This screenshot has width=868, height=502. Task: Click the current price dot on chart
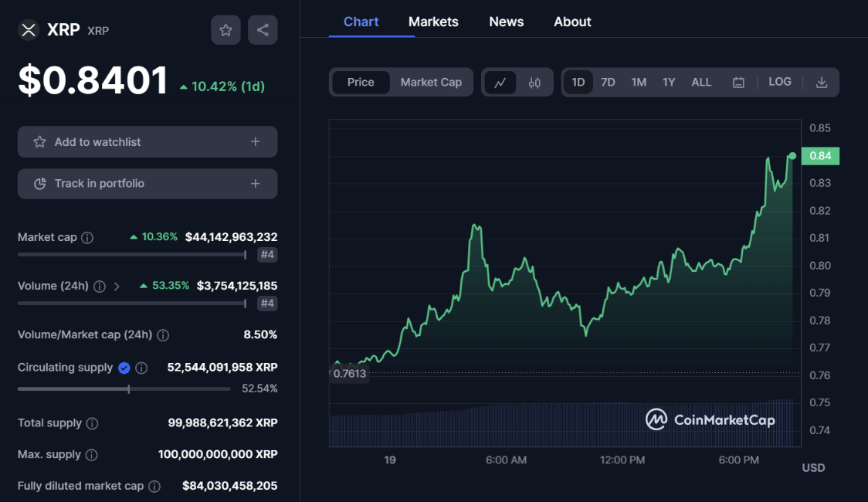pos(793,156)
